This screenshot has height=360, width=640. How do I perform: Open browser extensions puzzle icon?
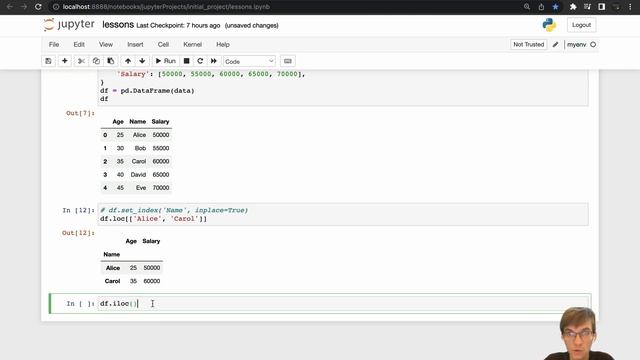pos(573,7)
